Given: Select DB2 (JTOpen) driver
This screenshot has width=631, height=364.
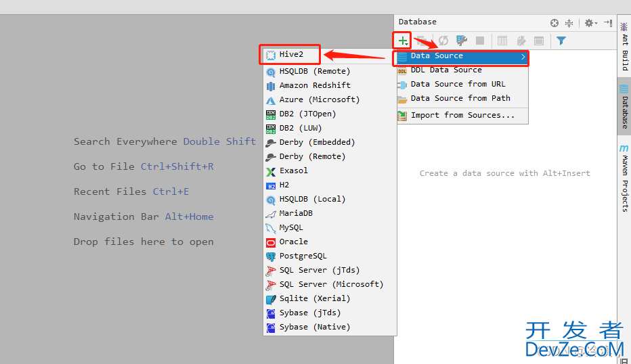Looking at the screenshot, I should point(330,114).
